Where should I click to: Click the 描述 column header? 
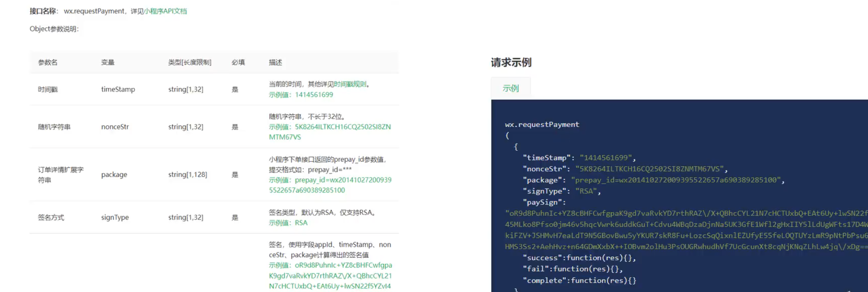click(x=275, y=62)
